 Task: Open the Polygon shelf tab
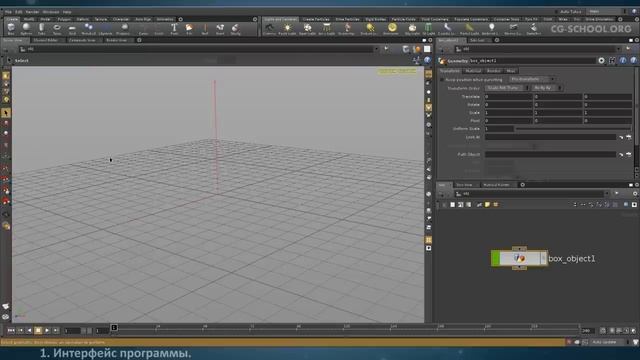point(64,19)
